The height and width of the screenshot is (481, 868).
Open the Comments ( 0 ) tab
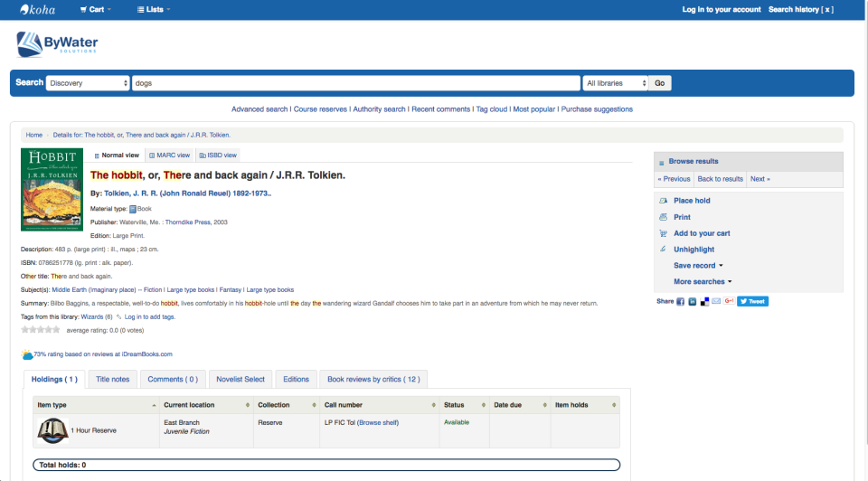click(x=173, y=379)
